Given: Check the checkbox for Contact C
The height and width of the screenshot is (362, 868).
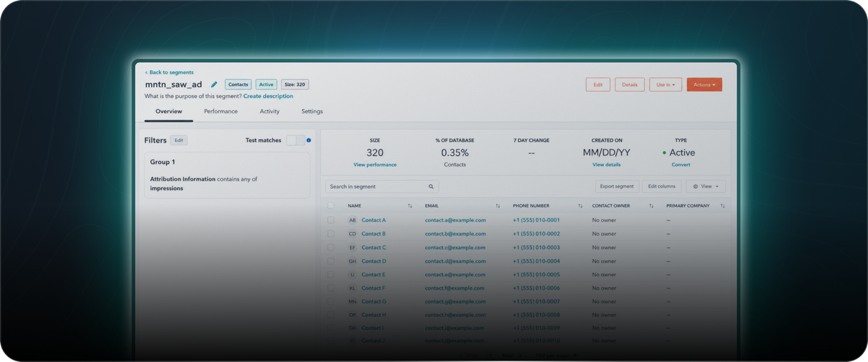Looking at the screenshot, I should [330, 247].
